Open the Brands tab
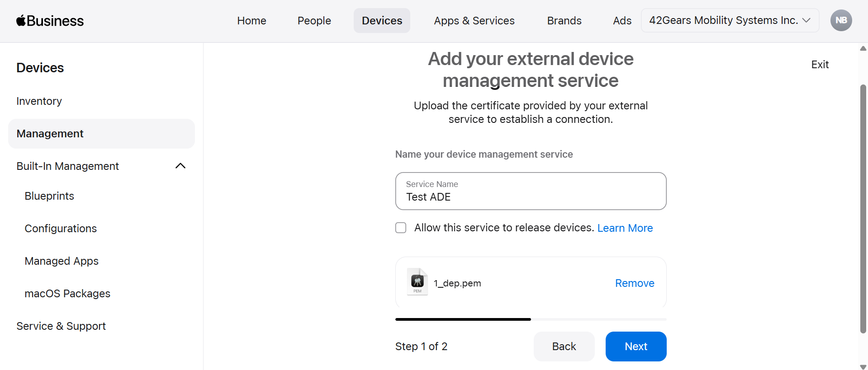The height and width of the screenshot is (370, 868). click(x=564, y=21)
